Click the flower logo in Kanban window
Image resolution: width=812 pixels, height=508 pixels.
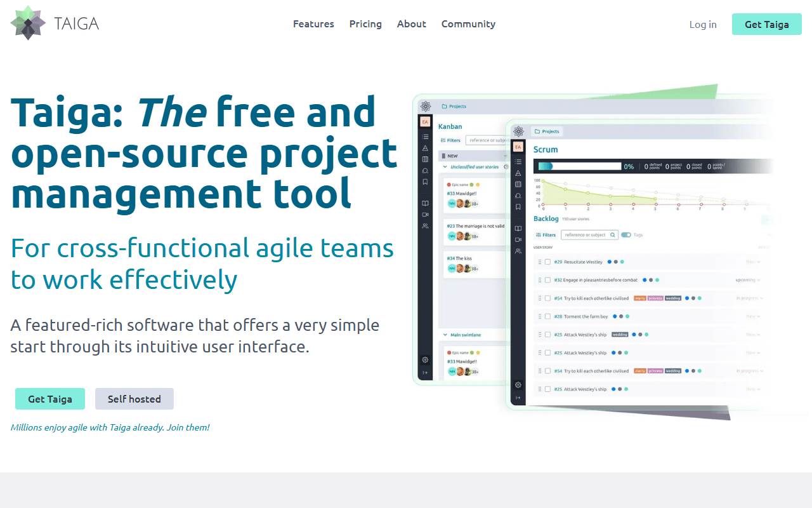pyautogui.click(x=426, y=106)
